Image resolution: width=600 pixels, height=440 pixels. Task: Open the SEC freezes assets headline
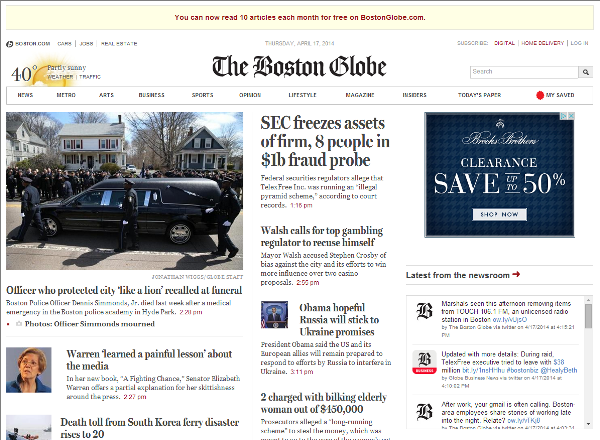pos(325,142)
